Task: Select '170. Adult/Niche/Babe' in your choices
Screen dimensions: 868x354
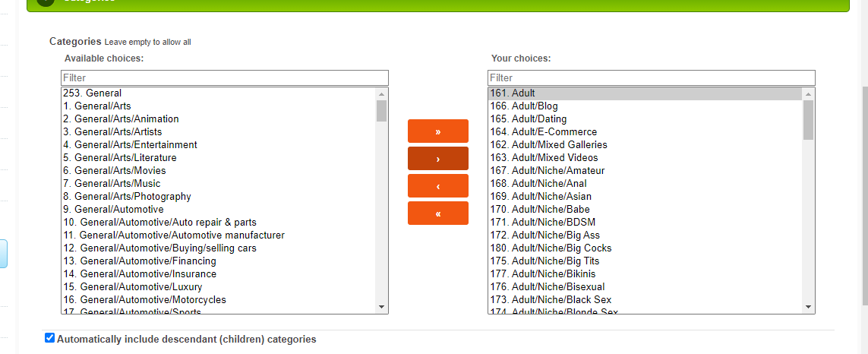Action: 645,210
